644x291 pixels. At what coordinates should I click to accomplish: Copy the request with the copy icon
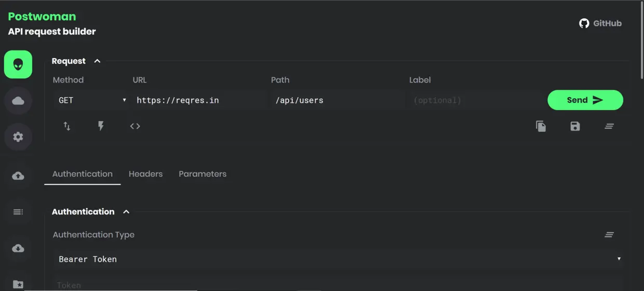click(541, 126)
